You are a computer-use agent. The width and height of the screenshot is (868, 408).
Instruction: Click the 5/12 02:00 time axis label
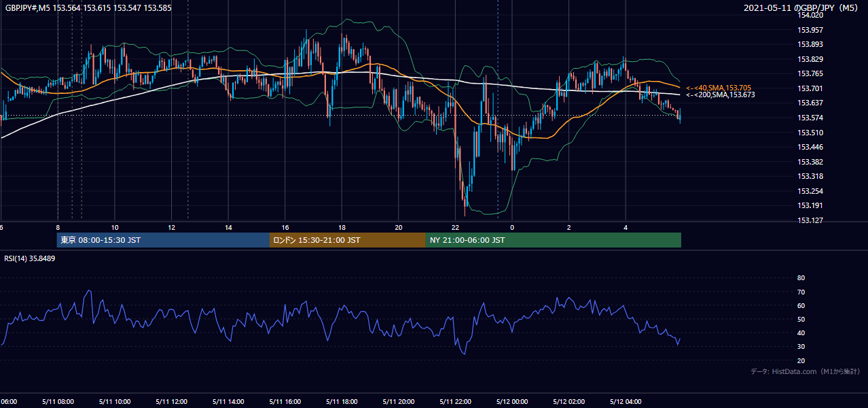569,402
